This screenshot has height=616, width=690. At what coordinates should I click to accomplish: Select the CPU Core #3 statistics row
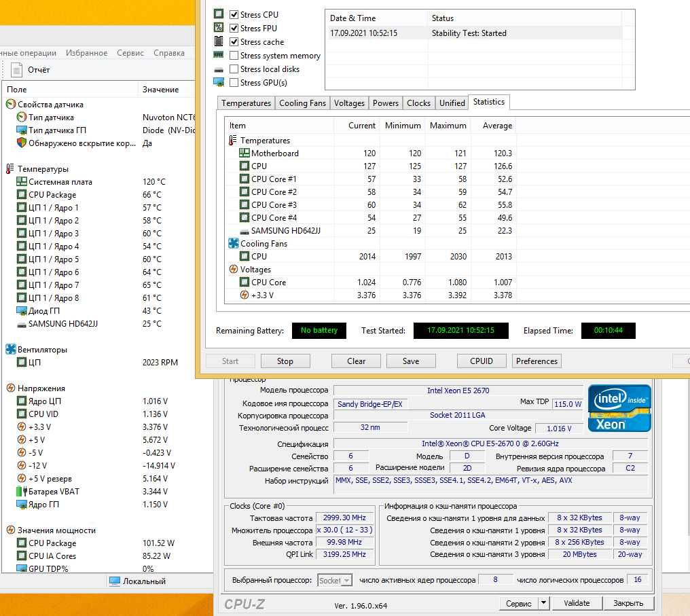(371, 204)
